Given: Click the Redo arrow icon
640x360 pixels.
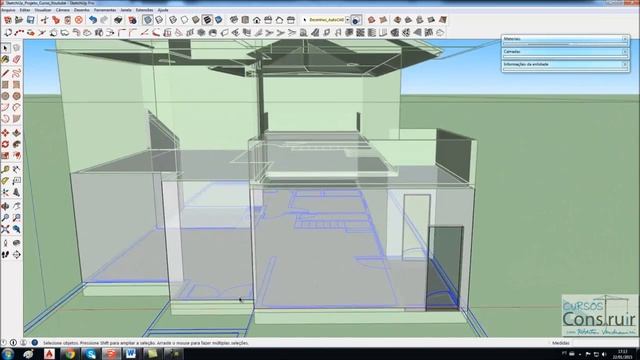Looking at the screenshot, I should (x=104, y=20).
